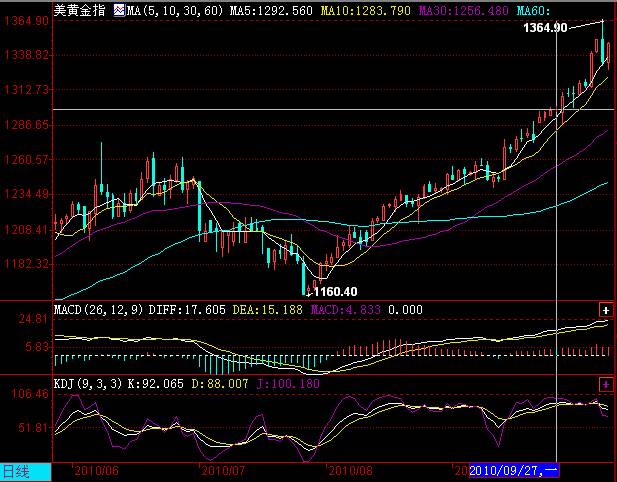Expand the KDJ panel plus button
Image resolution: width=617 pixels, height=482 pixels.
click(x=606, y=384)
